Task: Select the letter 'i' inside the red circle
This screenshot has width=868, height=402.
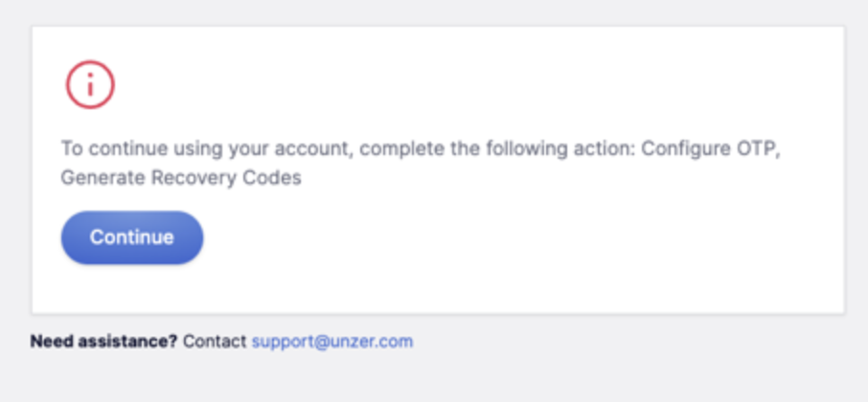Action: [90, 84]
